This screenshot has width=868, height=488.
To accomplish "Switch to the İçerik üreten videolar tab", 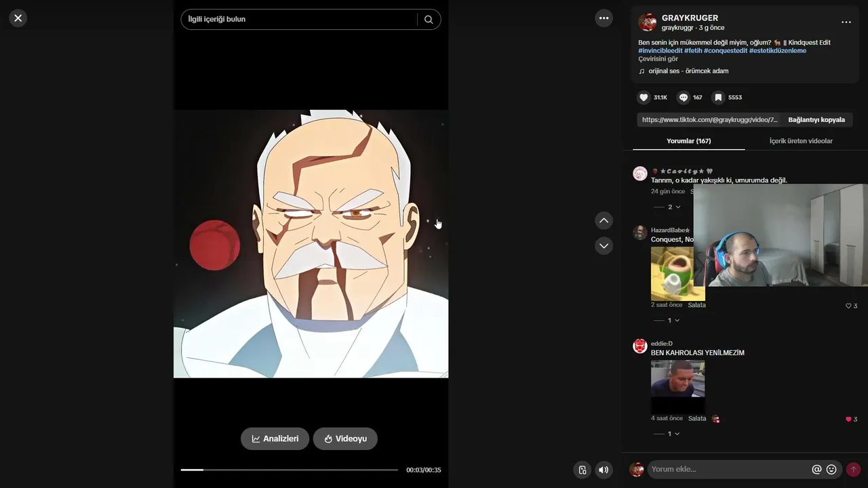I will click(x=801, y=141).
